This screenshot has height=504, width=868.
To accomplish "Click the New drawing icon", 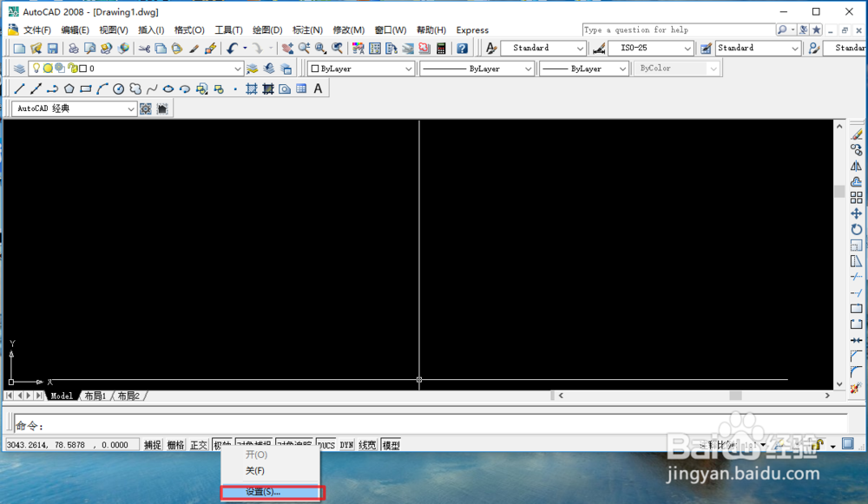I will [x=19, y=48].
